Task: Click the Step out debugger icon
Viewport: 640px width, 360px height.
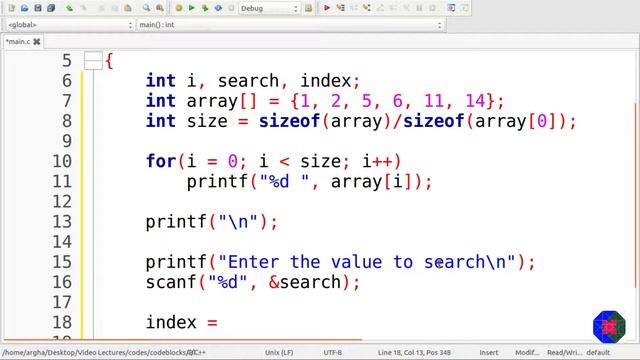Action: 380,8
